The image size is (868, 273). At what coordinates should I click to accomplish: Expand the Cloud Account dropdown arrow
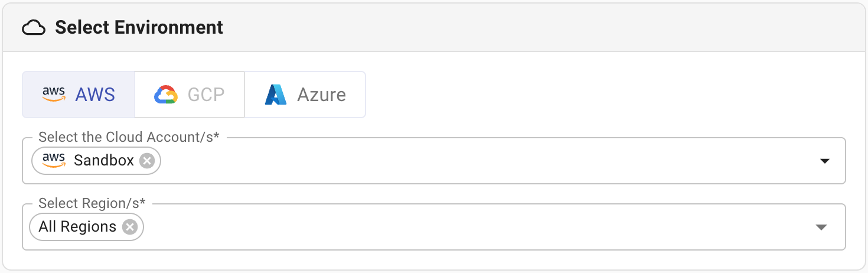(825, 161)
